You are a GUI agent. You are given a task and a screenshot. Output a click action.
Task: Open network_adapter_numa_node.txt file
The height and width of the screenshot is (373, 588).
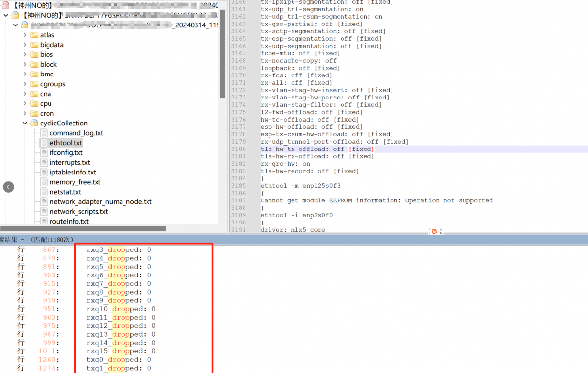tap(100, 202)
